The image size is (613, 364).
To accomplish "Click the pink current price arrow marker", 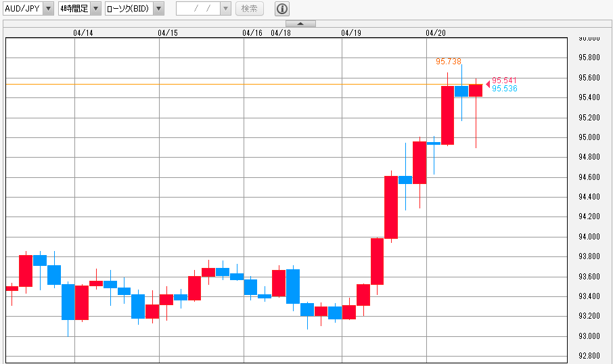I will (x=488, y=84).
